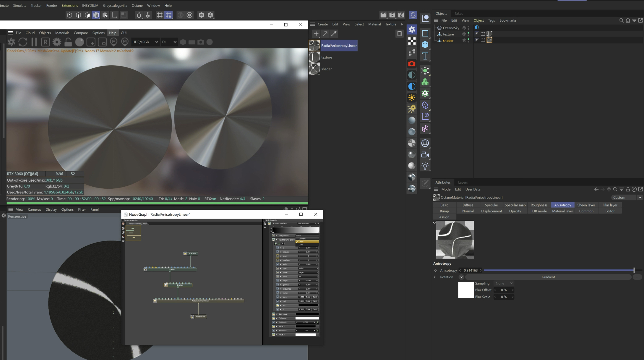Toggle the Anisotropy keyframe diamond
This screenshot has width=644, height=360.
click(x=435, y=270)
